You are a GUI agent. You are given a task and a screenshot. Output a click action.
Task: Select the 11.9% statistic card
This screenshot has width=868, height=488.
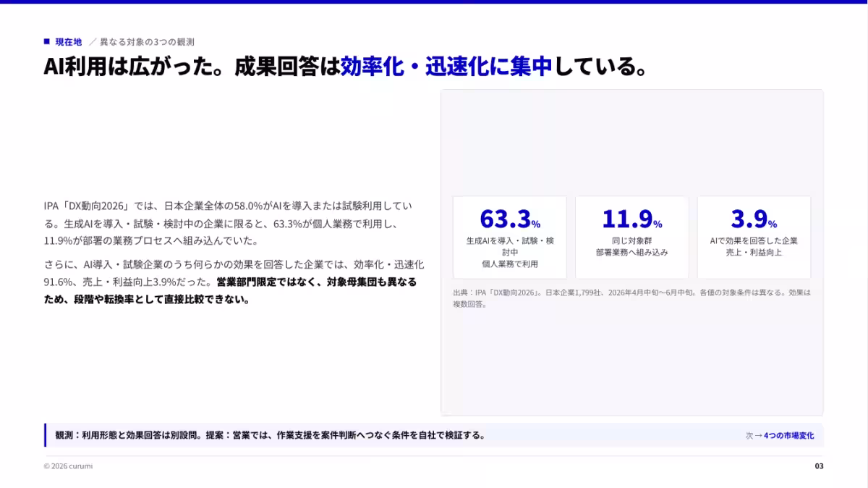pyautogui.click(x=631, y=237)
